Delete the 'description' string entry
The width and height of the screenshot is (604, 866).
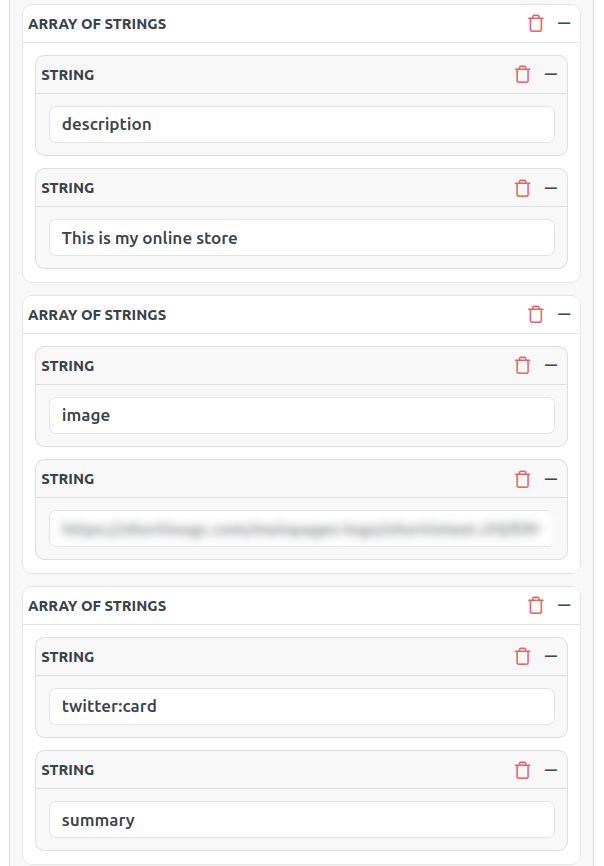tap(522, 75)
